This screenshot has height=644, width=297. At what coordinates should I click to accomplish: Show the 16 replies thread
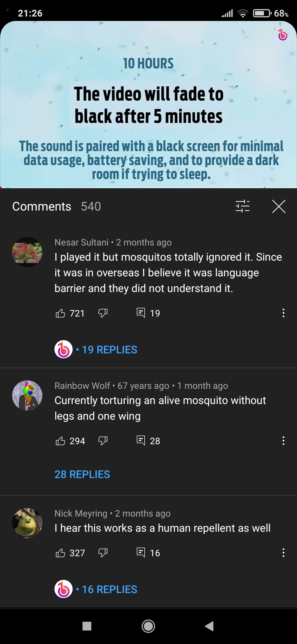click(109, 590)
